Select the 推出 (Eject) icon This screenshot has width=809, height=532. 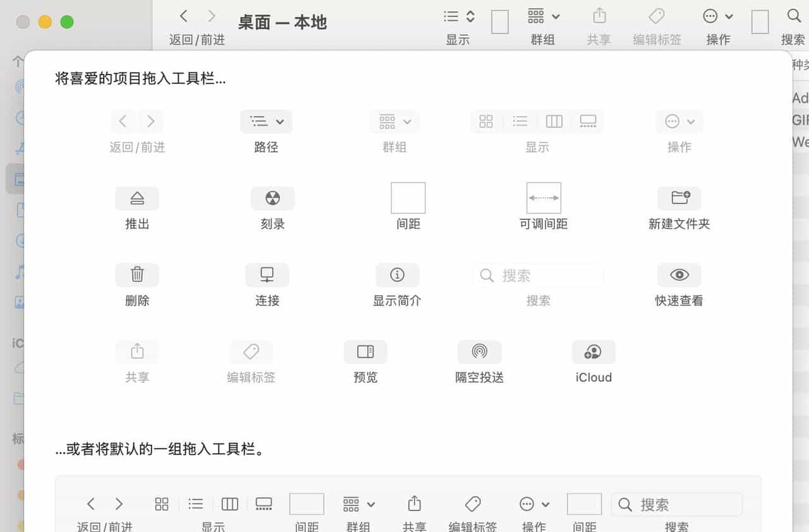click(x=137, y=198)
